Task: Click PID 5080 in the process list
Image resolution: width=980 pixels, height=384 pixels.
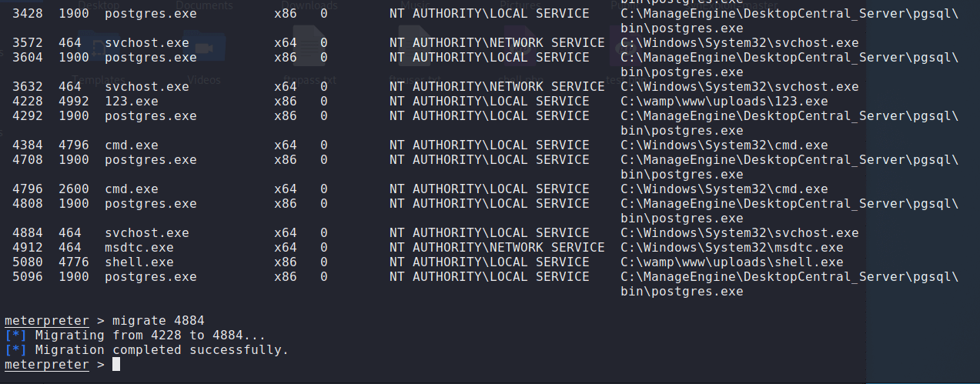Action: 28,262
